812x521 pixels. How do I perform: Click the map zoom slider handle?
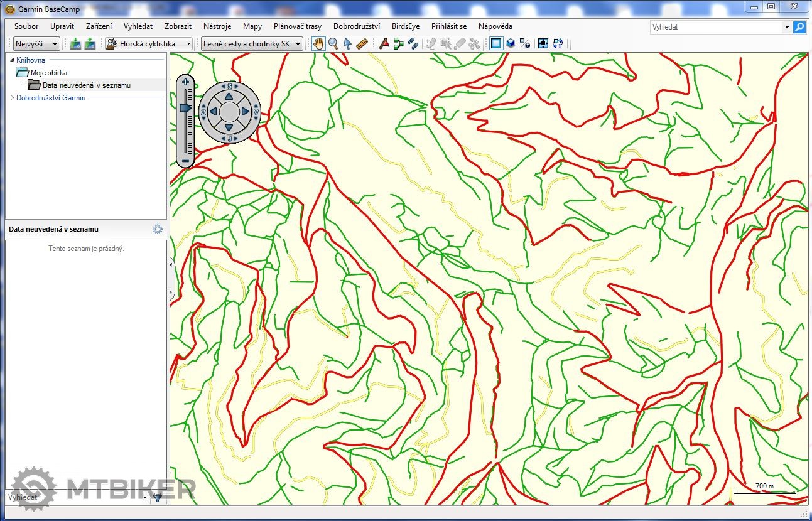185,109
